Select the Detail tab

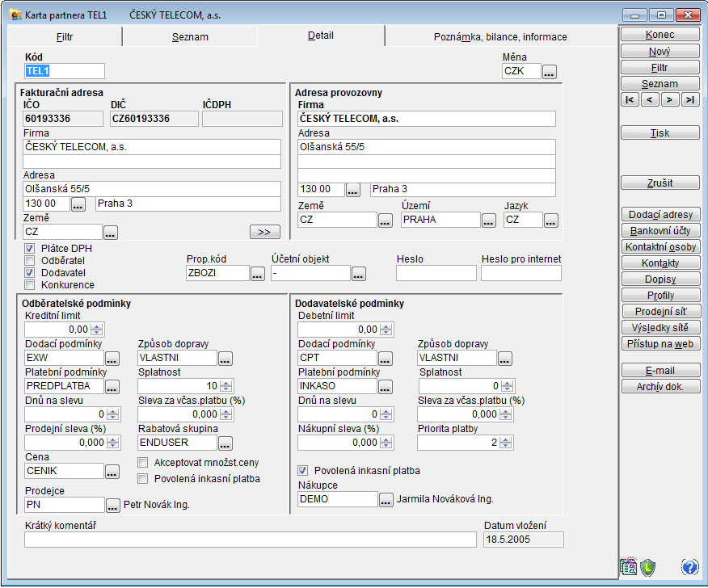click(x=321, y=36)
